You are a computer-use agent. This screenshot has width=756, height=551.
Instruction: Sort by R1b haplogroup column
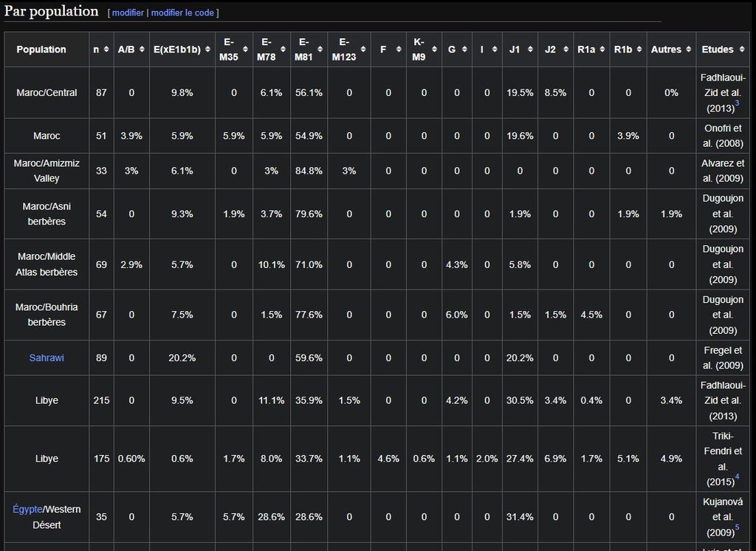(628, 49)
